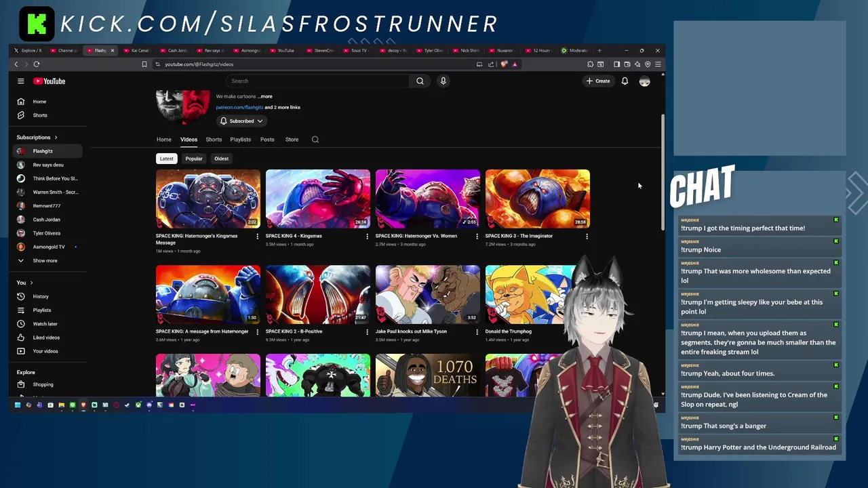Switch to channel Shorts tab
This screenshot has height=488, width=868.
pyautogui.click(x=214, y=140)
